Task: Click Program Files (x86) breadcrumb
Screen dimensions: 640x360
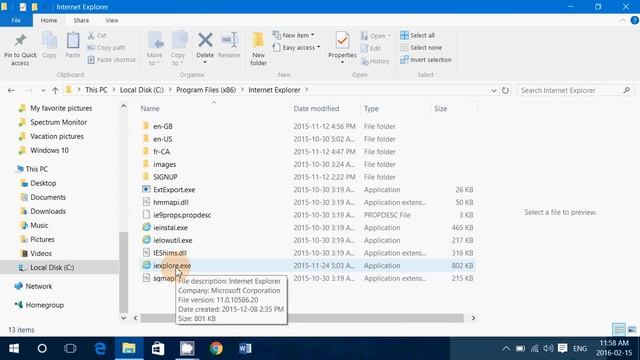Action: (x=206, y=90)
